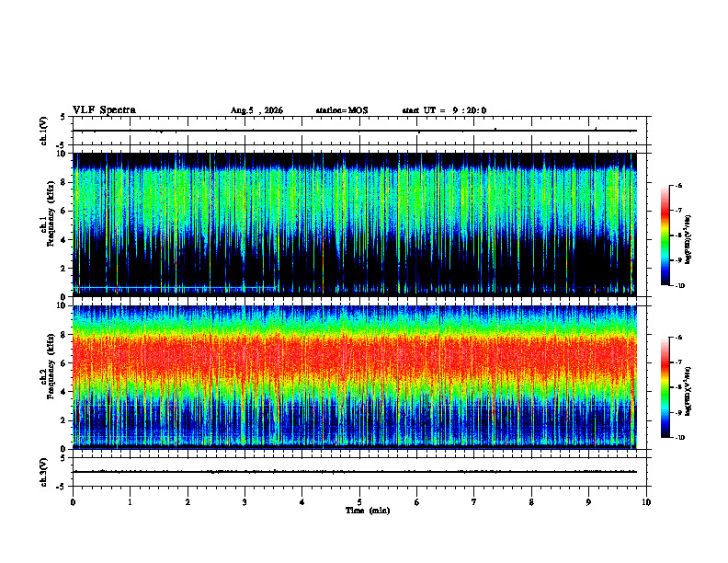Click the "-8" label on ch.2 color scale
The height and width of the screenshot is (563, 728).
(678, 387)
